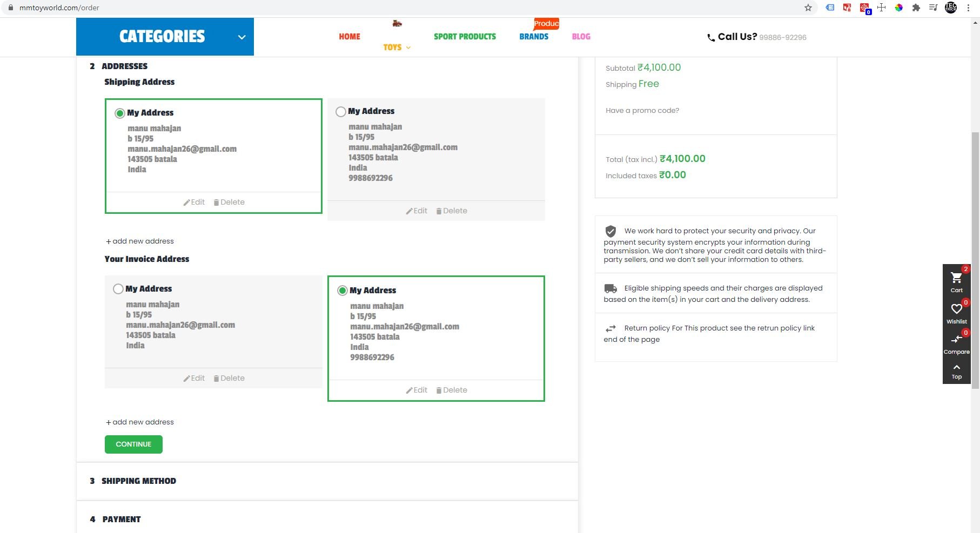Screen dimensions: 980x533
Task: Click the Total (tax incl.) amount
Action: pyautogui.click(x=682, y=159)
